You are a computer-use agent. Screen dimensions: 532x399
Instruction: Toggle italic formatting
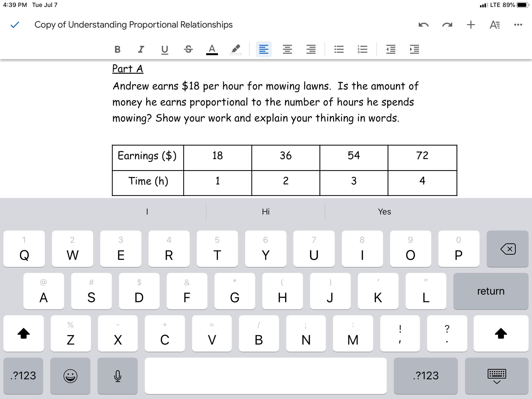pos(141,49)
